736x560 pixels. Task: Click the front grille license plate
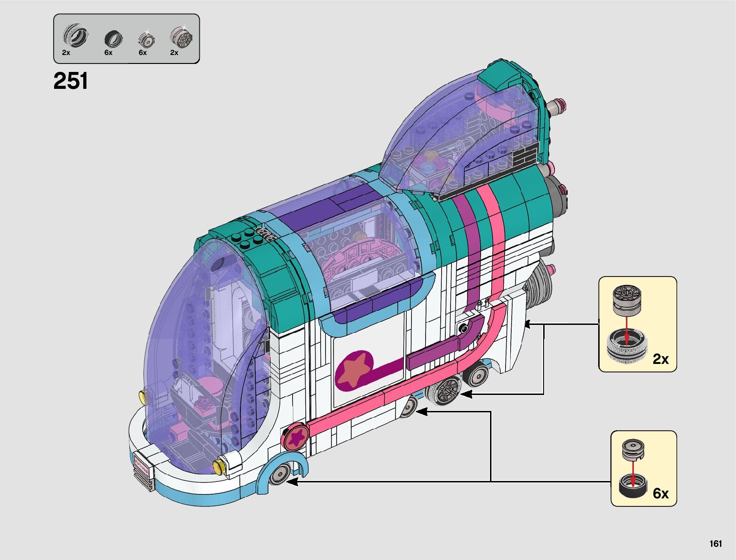point(142,466)
